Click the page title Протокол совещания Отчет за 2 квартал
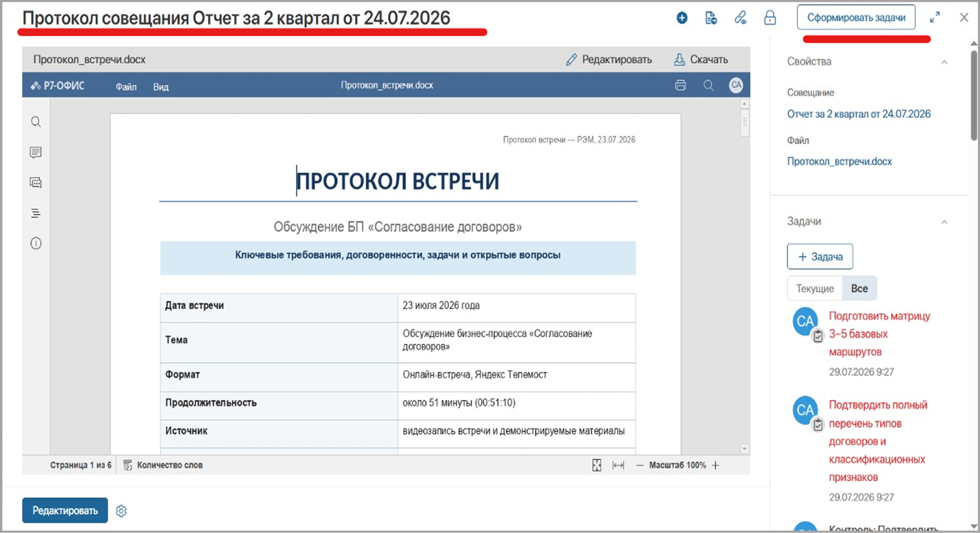 point(236,18)
